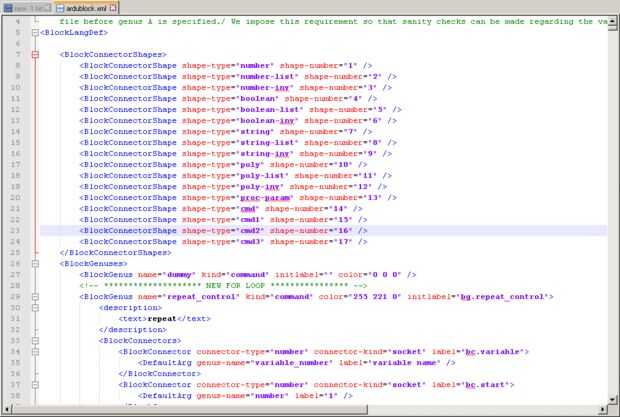The height and width of the screenshot is (417, 620).
Task: Click the color "0 0 0" value
Action: [x=385, y=275]
